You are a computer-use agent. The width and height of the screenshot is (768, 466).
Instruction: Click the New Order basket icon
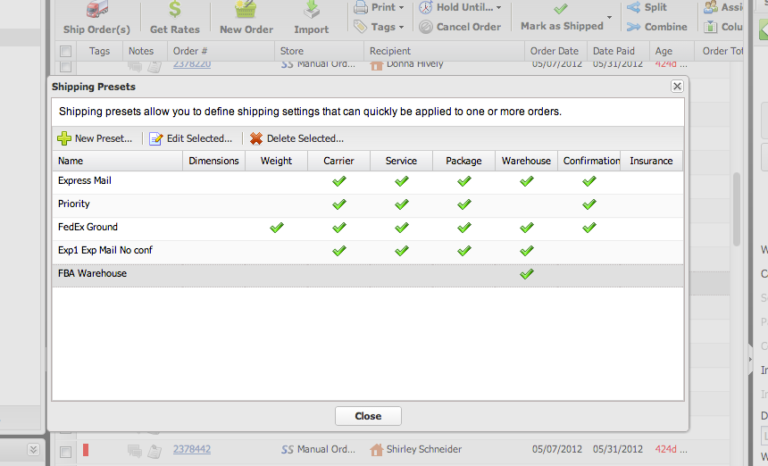246,10
